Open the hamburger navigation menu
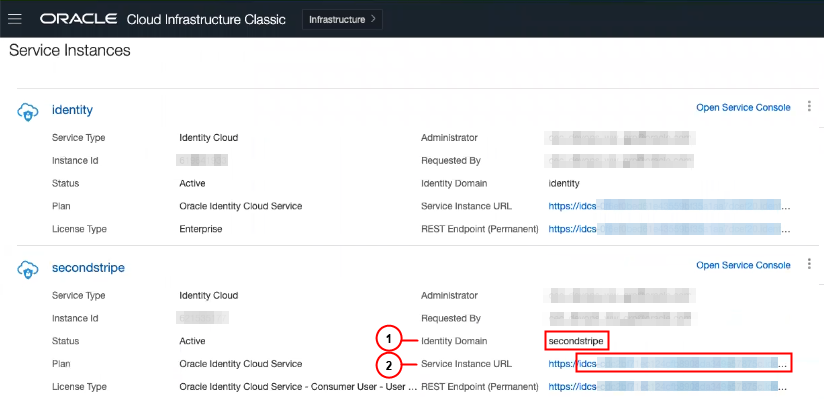 click(x=15, y=19)
